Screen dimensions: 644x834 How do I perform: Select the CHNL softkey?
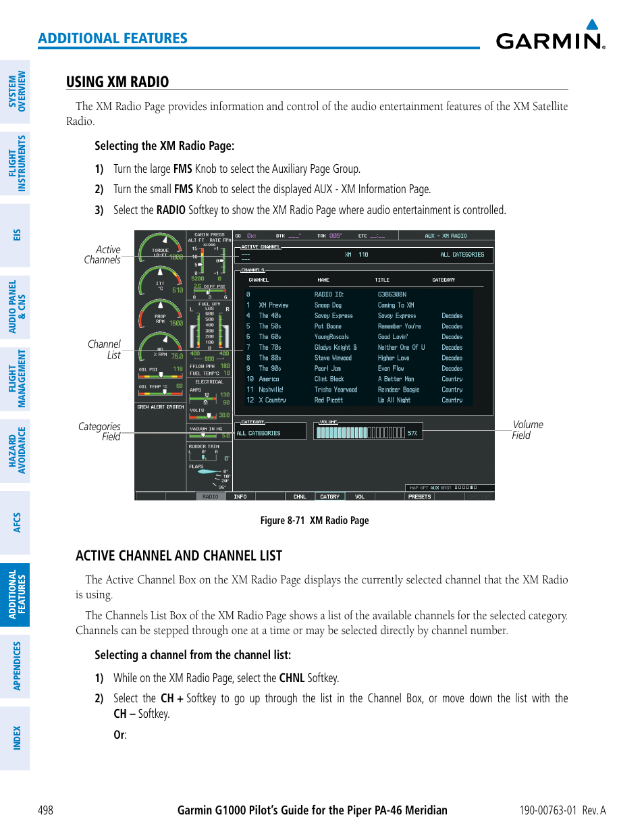(300, 496)
